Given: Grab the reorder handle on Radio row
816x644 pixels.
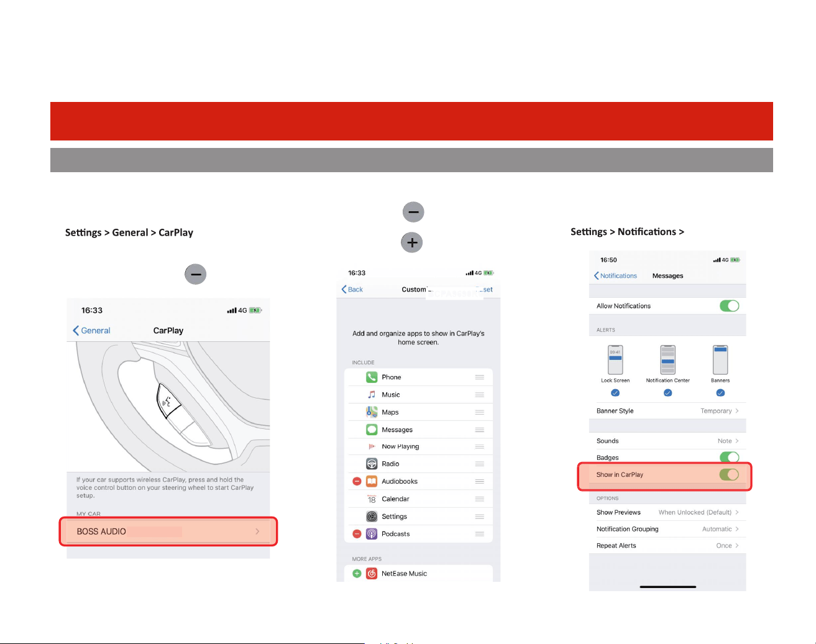Looking at the screenshot, I should pyautogui.click(x=479, y=464).
